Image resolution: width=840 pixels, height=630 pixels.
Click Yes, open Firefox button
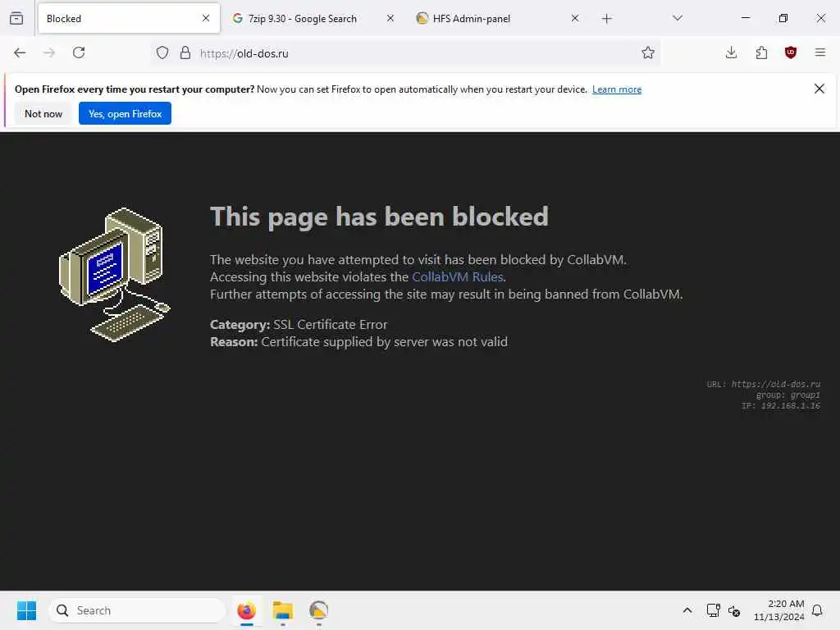125,113
